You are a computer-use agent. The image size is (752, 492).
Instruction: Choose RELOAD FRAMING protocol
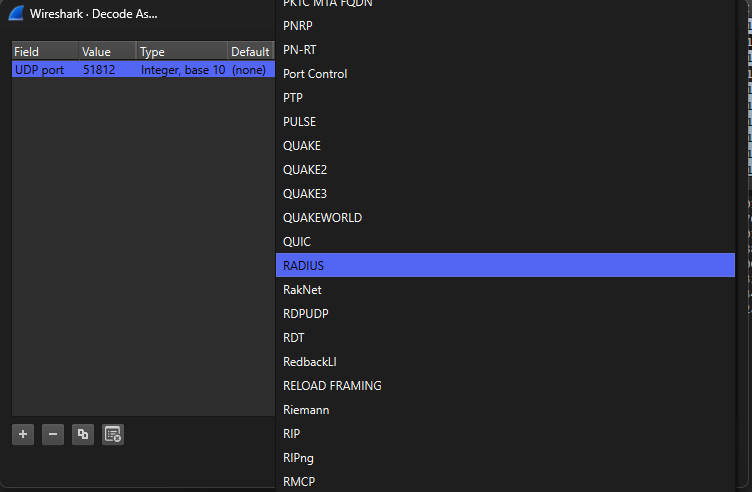tap(505, 386)
